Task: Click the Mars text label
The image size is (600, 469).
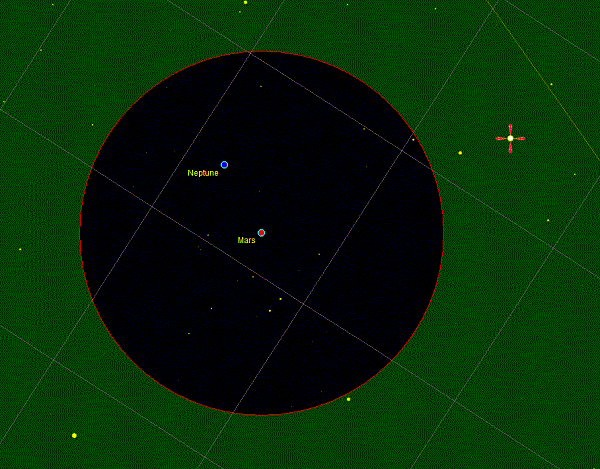Action: point(246,240)
